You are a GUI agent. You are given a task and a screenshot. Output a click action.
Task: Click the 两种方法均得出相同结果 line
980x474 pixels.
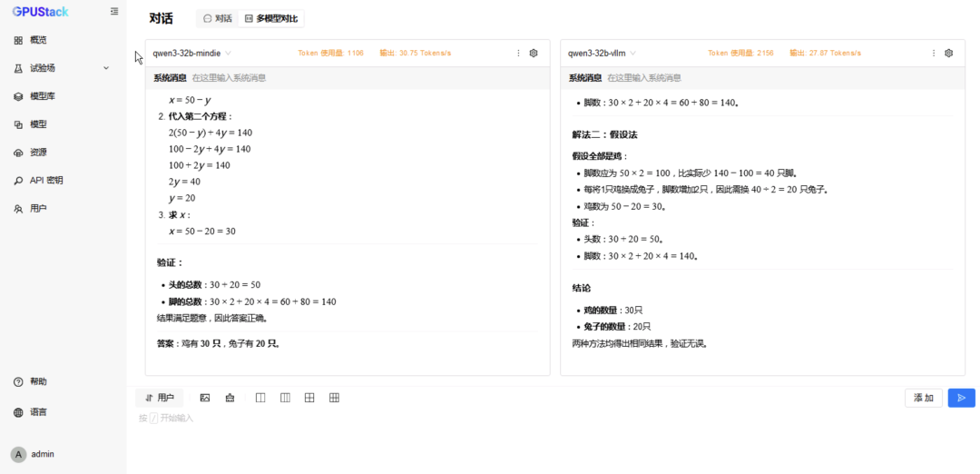640,343
